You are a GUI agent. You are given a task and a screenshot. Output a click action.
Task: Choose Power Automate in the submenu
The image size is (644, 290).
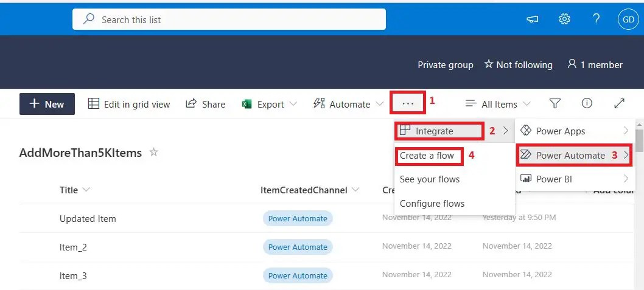[x=574, y=155]
